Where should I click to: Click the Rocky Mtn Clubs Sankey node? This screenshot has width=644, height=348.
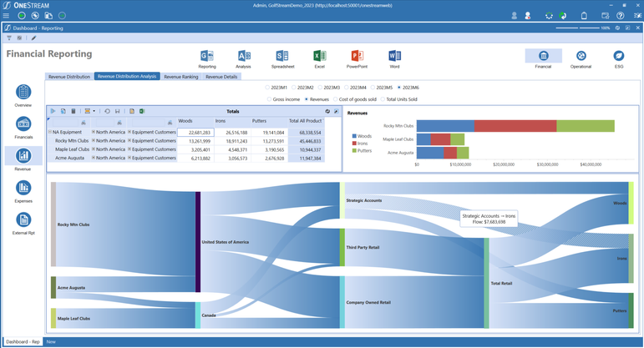pos(53,224)
